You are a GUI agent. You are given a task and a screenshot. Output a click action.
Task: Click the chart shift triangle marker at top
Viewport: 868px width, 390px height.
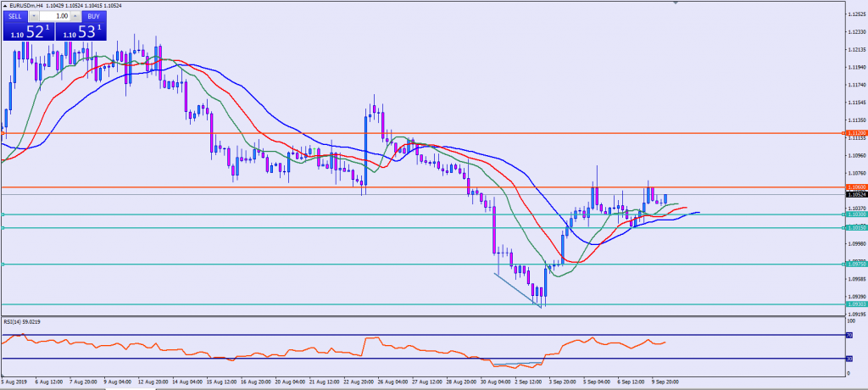(676, 3)
